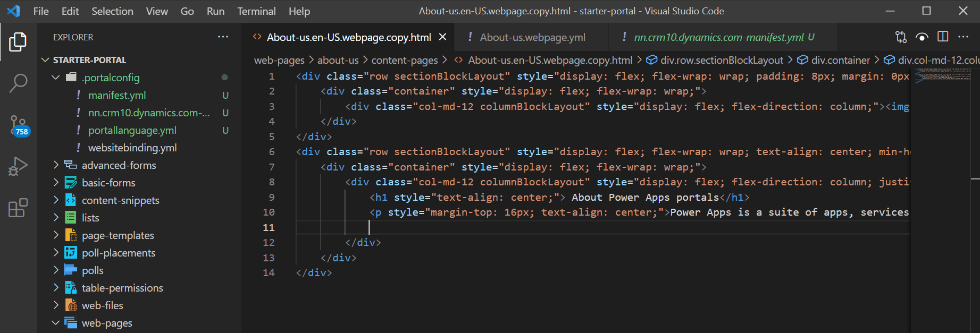The image size is (980, 333).
Task: Open websitebinding.yml in the explorer
Action: click(132, 148)
